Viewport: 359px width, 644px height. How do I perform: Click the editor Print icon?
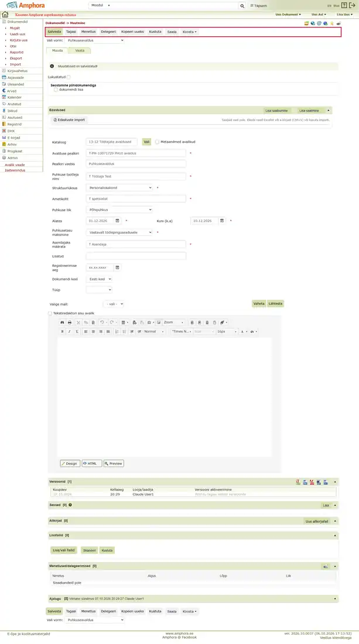point(70,323)
